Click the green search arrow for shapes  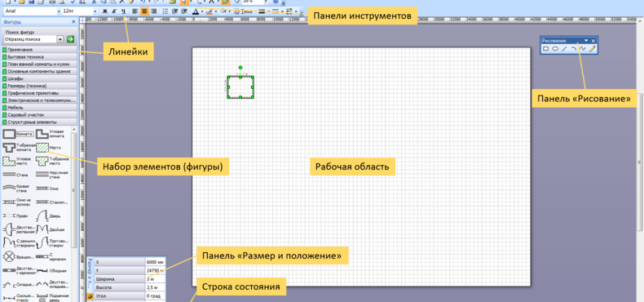pyautogui.click(x=70, y=39)
